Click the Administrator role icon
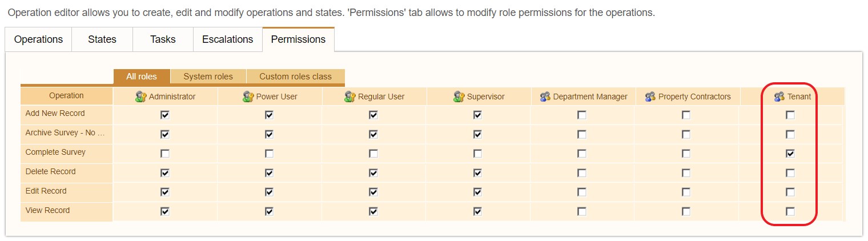The height and width of the screenshot is (241, 868). tap(141, 97)
